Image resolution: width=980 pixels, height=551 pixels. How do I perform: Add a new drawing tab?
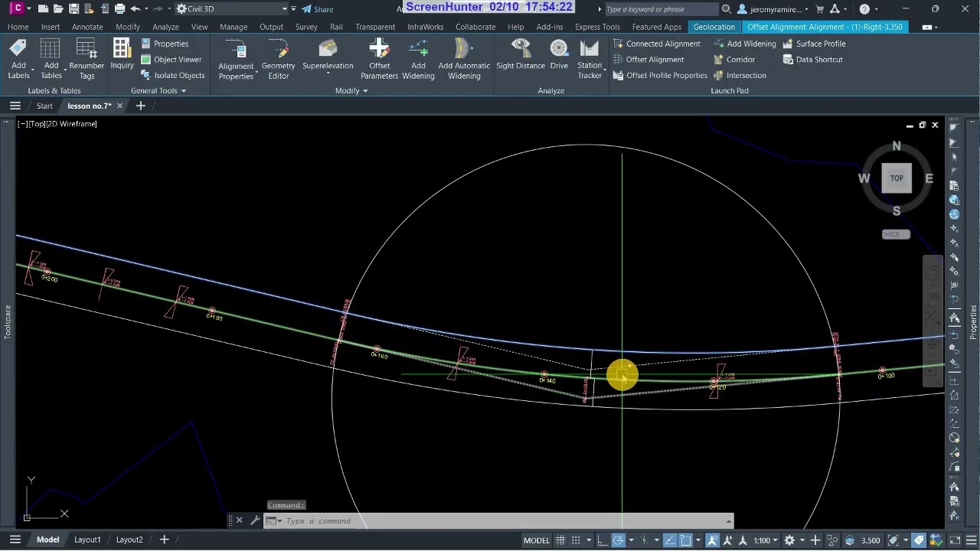(x=140, y=106)
